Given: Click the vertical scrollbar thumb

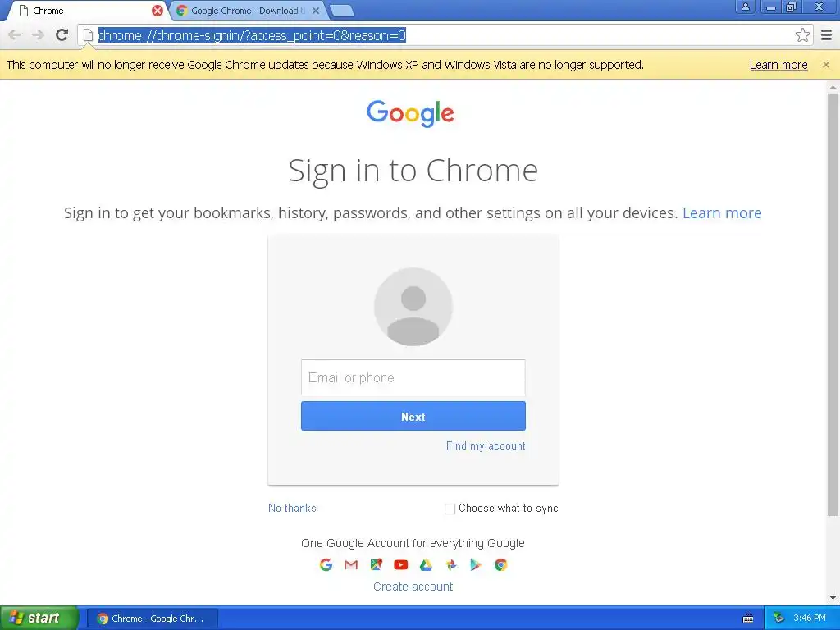Looking at the screenshot, I should (833, 305).
